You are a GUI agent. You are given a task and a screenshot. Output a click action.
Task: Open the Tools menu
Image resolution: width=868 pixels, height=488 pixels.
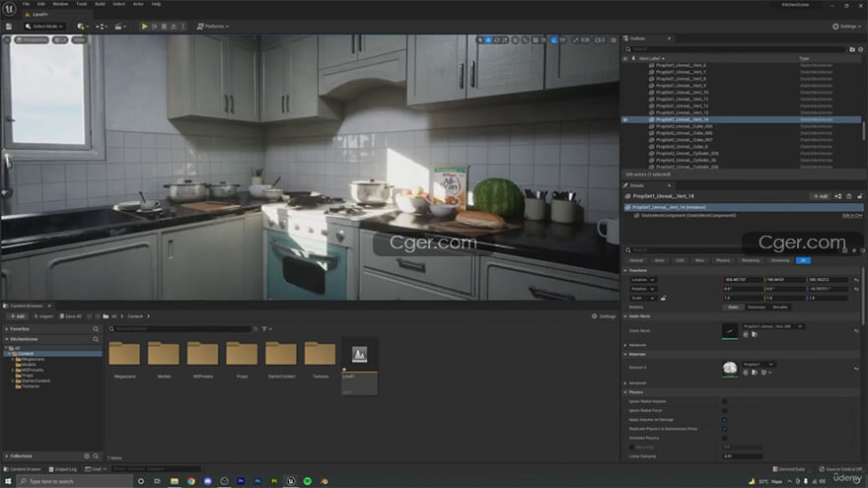pos(81,4)
